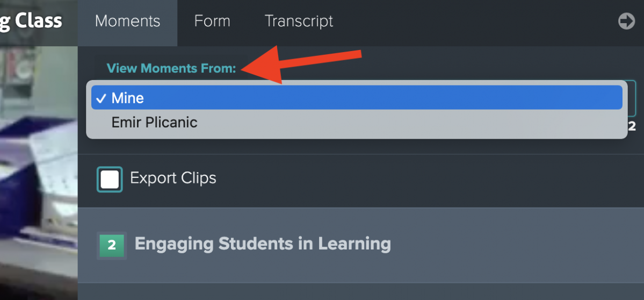Click the checkmark next to Mine
644x300 pixels.
click(x=100, y=98)
